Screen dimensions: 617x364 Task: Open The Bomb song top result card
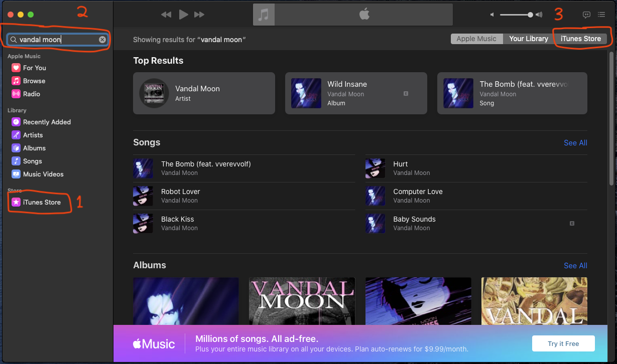[512, 93]
